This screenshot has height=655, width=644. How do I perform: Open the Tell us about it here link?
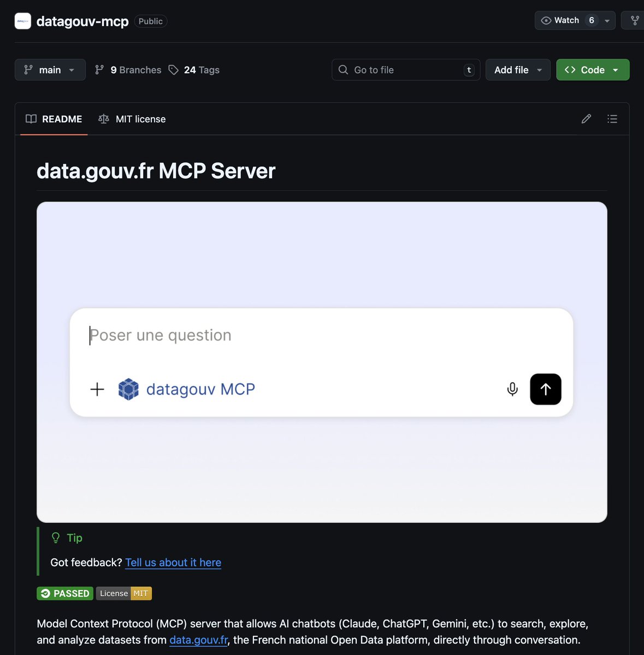point(173,563)
